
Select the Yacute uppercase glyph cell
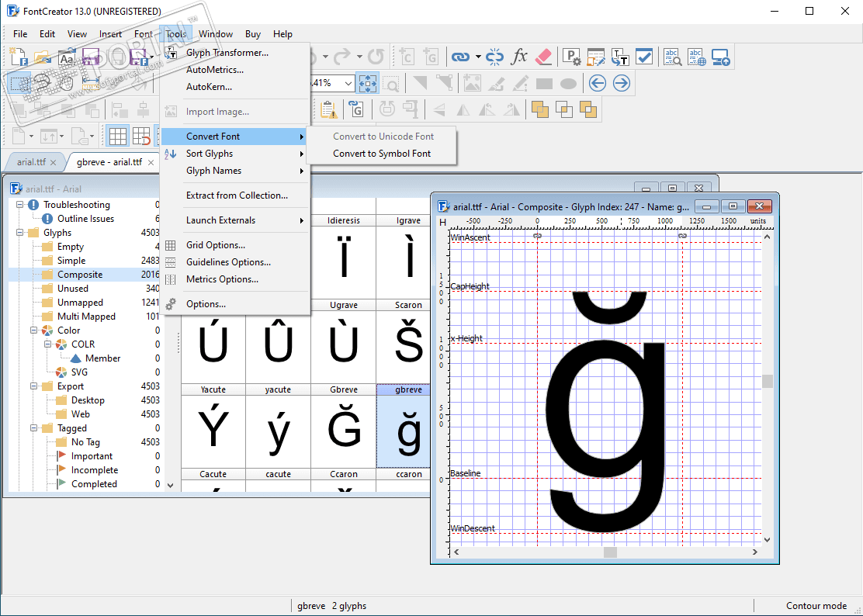click(213, 426)
